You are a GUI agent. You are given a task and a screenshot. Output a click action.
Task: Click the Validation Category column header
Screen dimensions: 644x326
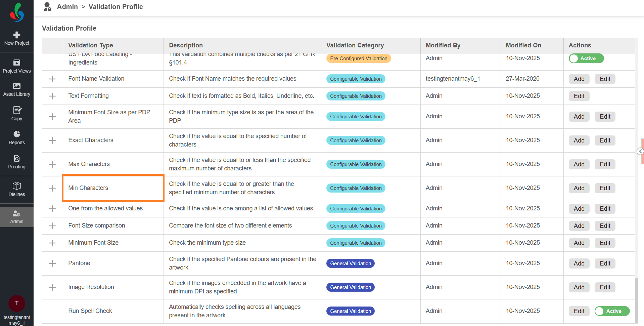(355, 45)
